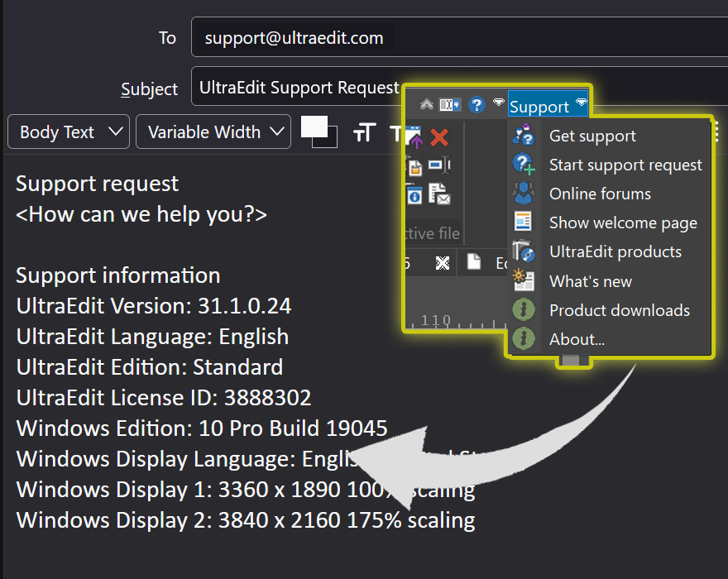Screen dimensions: 728x579
Task: Click the font size icon with two T's
Action: coord(365,132)
